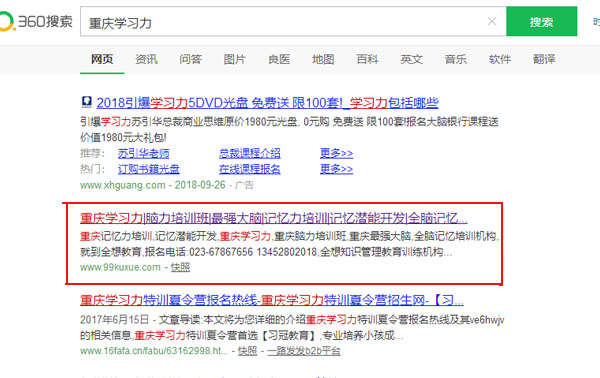Click 更多>> in the 热门 row
This screenshot has height=378, width=600.
click(336, 169)
